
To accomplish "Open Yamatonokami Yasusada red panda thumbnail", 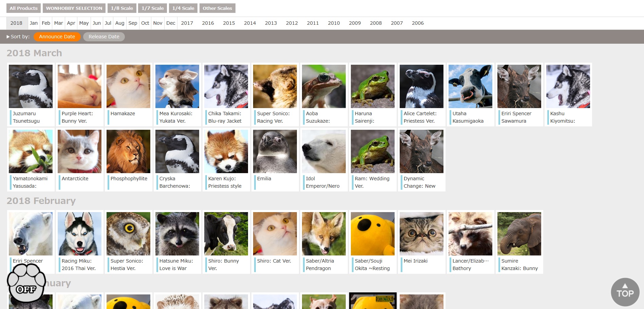I will 31,151.
